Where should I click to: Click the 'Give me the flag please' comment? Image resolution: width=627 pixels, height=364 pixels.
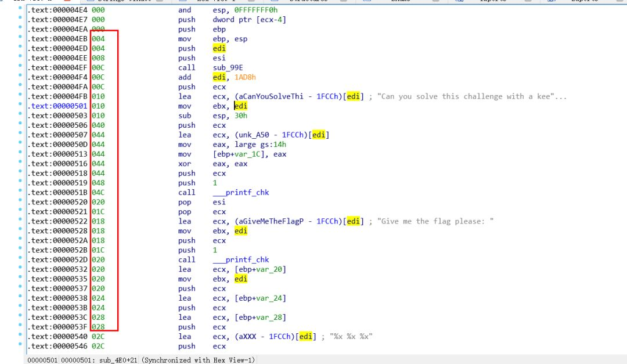(x=435, y=221)
